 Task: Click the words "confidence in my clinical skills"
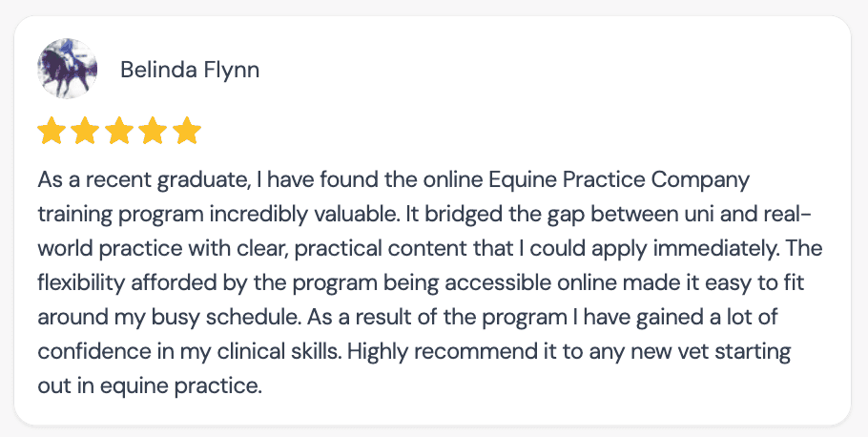[189, 351]
